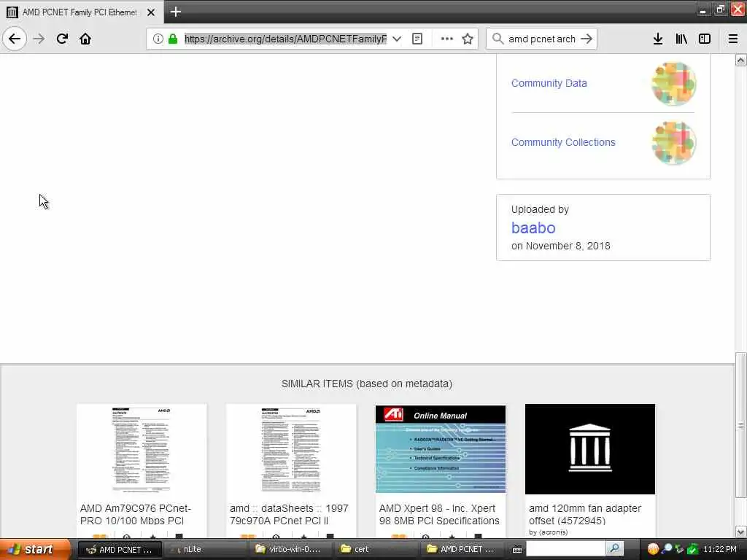Toggle reader view for this page
Viewport: 747px width, 560px height.
(x=417, y=39)
